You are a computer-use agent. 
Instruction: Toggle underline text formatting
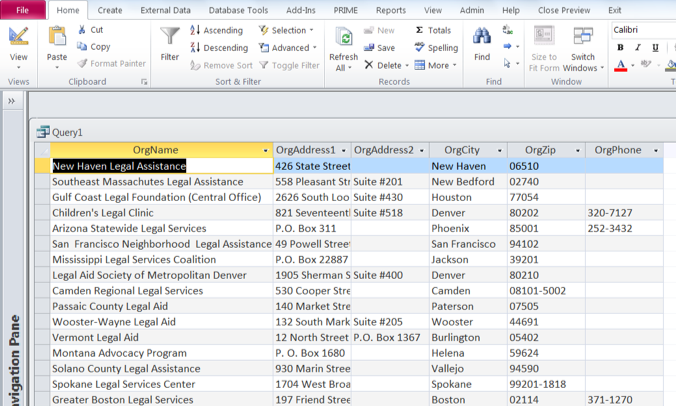(x=653, y=48)
